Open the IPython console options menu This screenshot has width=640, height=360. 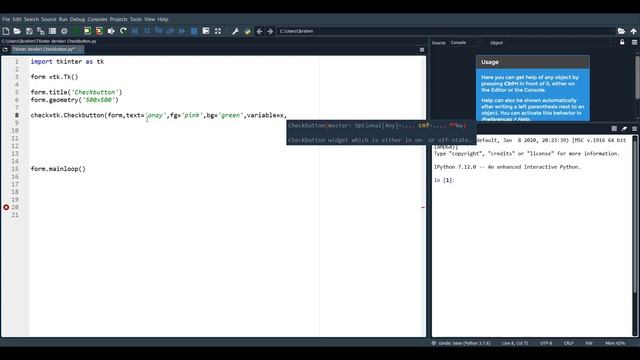tap(634, 129)
